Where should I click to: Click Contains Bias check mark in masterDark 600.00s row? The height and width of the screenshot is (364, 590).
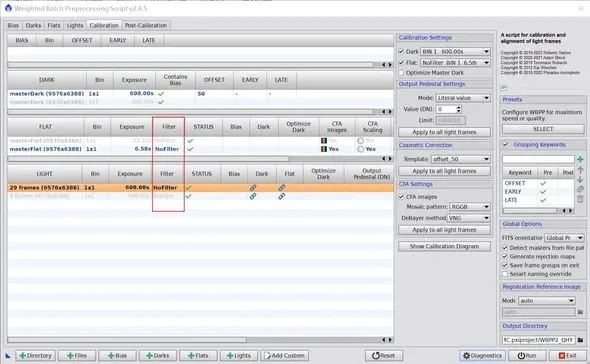[x=161, y=94]
